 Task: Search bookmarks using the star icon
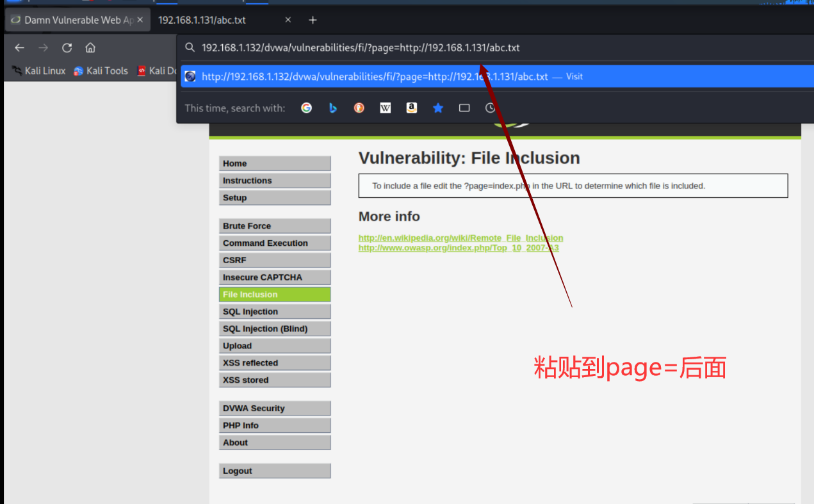tap(438, 108)
